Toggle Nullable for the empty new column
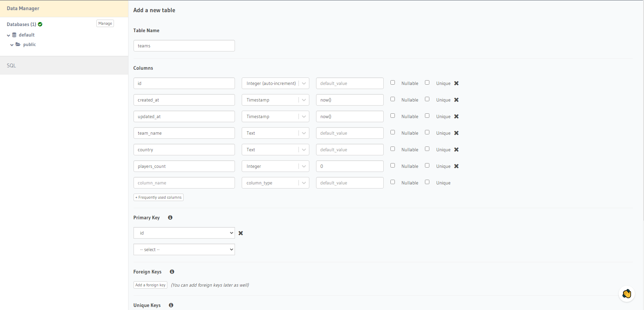The width and height of the screenshot is (644, 310). point(392,182)
